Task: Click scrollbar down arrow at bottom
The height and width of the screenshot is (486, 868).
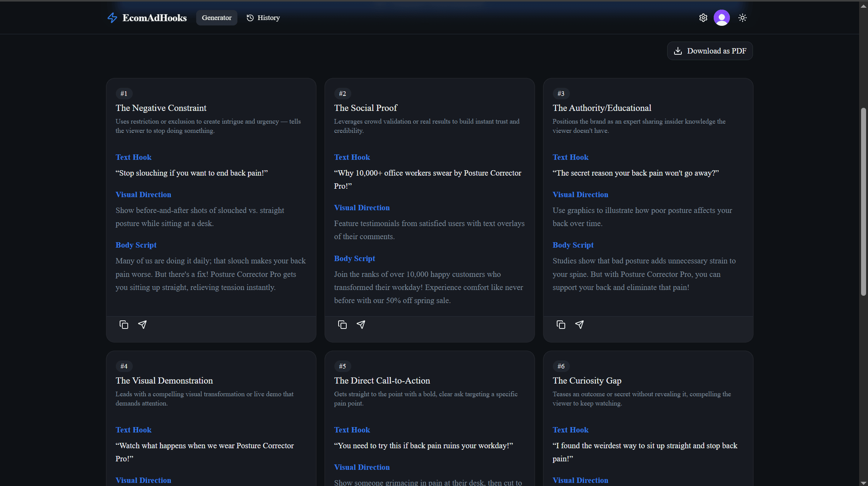Action: coord(863,483)
